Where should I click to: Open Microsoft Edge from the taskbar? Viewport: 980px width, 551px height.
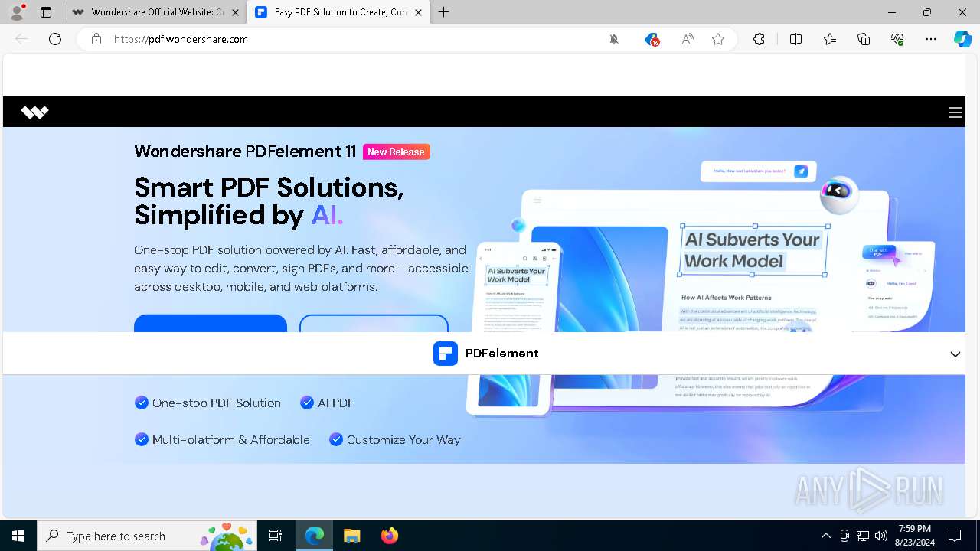[x=315, y=536]
